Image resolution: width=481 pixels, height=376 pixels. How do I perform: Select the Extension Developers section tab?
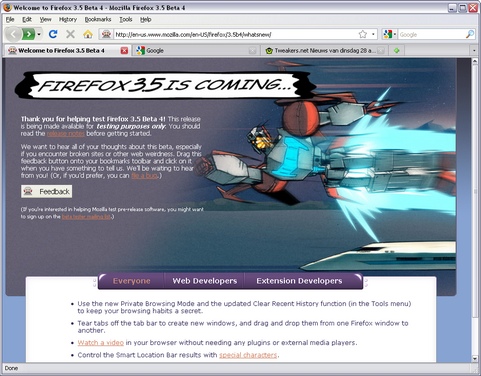coord(299,281)
